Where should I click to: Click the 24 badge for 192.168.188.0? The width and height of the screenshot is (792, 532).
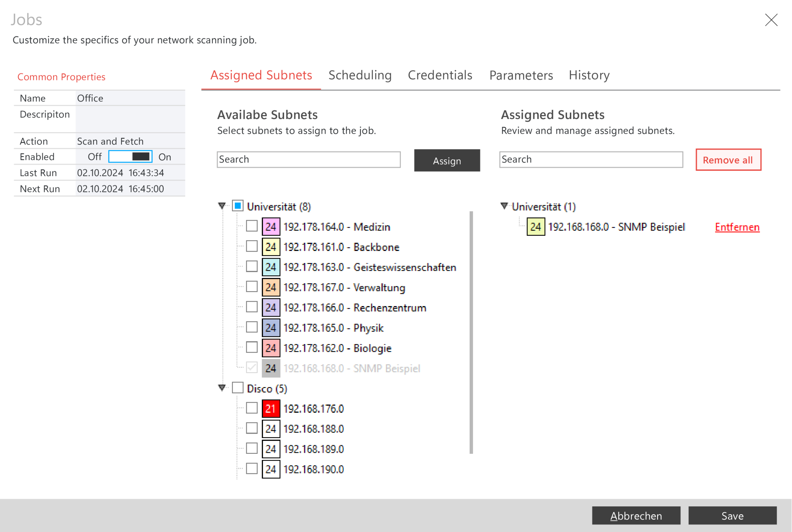point(271,428)
